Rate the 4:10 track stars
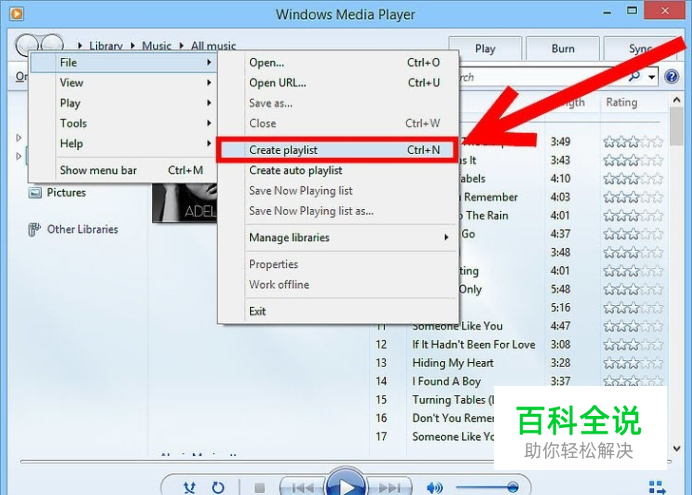This screenshot has height=495, width=692. [633, 179]
